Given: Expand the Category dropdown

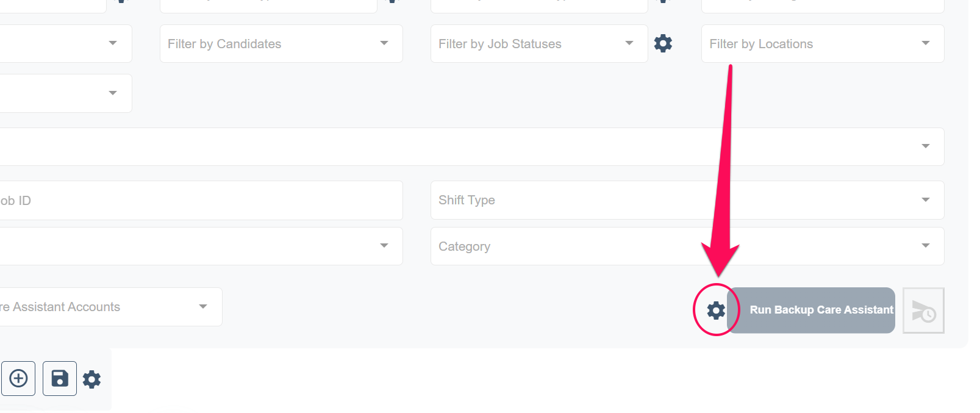Looking at the screenshot, I should pyautogui.click(x=687, y=246).
